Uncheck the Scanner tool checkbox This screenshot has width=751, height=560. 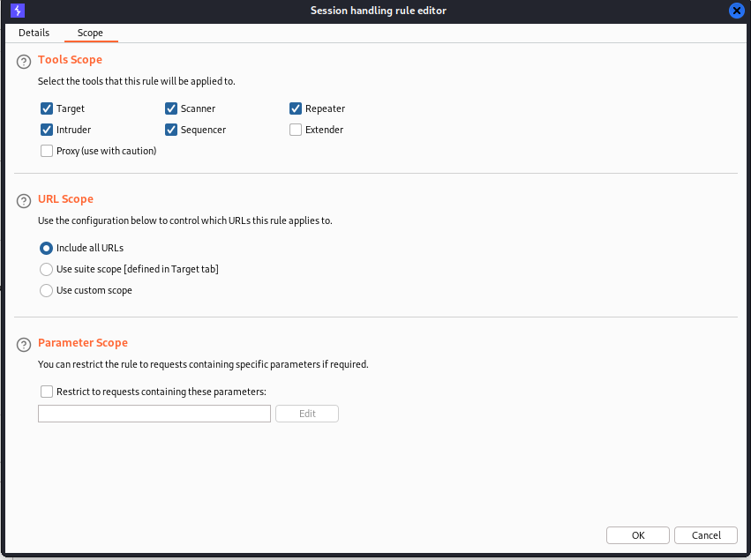pyautogui.click(x=171, y=108)
